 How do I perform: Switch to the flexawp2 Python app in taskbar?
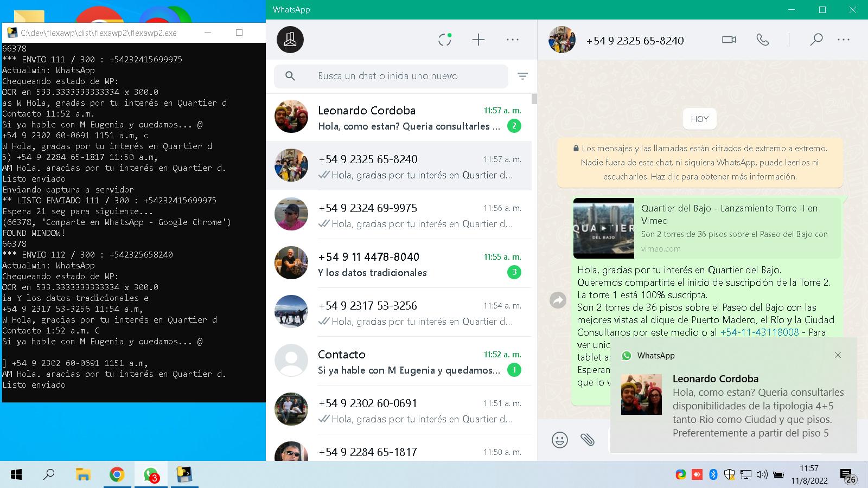[x=184, y=475]
